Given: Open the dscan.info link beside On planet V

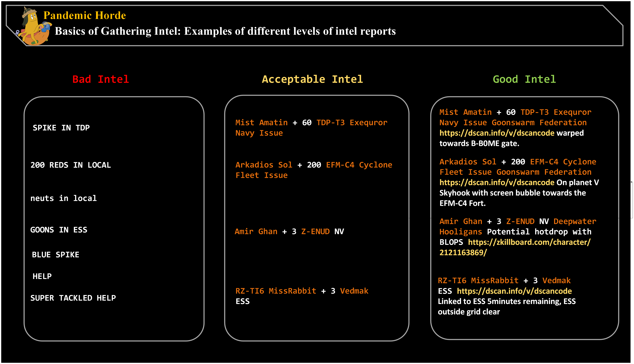Looking at the screenshot, I should click(x=497, y=183).
